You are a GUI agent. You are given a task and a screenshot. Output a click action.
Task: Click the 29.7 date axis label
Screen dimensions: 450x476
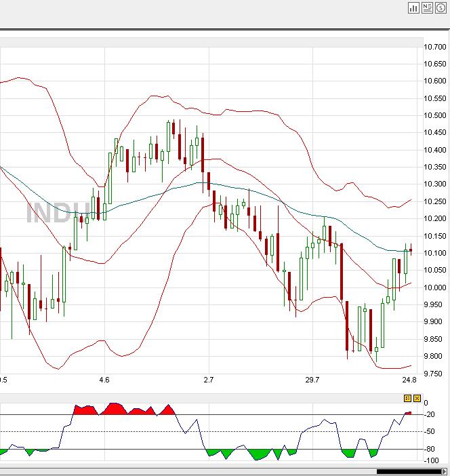[312, 380]
